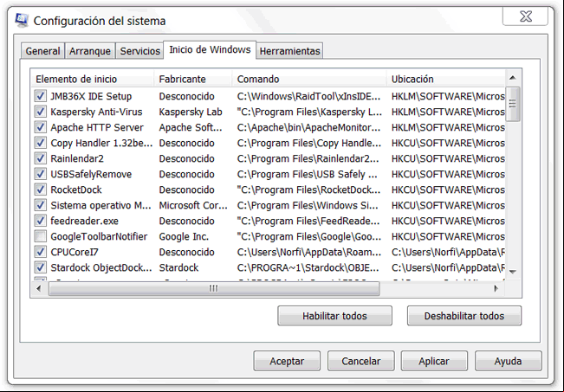Screen dimensions: 564x392
Task: Click the Apache Soft... manufacturer cell
Action: pyautogui.click(x=191, y=127)
